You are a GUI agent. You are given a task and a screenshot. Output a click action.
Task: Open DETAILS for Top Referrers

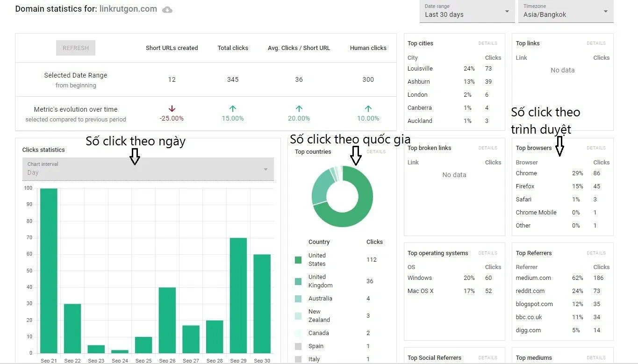[596, 253]
